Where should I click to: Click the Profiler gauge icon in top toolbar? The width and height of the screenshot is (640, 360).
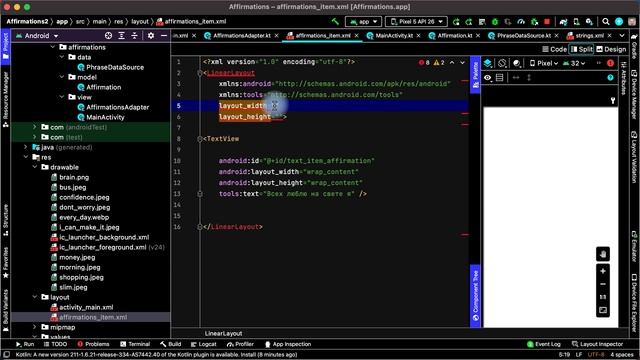tap(521, 22)
